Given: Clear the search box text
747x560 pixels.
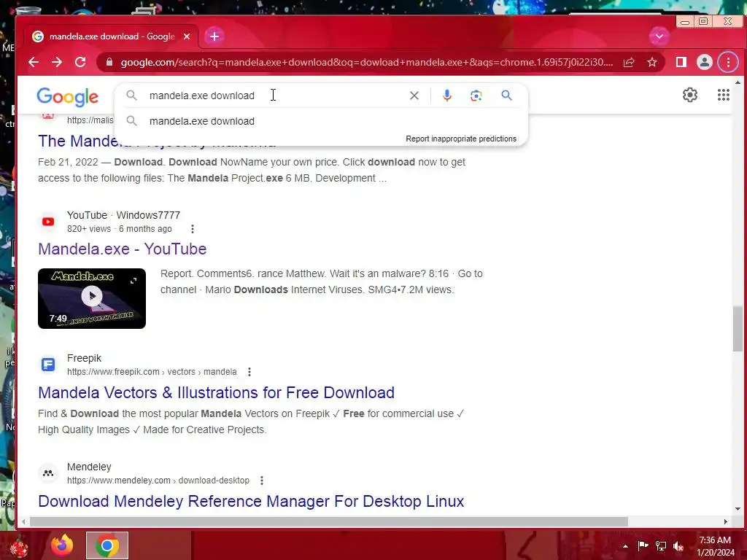Looking at the screenshot, I should 414,96.
